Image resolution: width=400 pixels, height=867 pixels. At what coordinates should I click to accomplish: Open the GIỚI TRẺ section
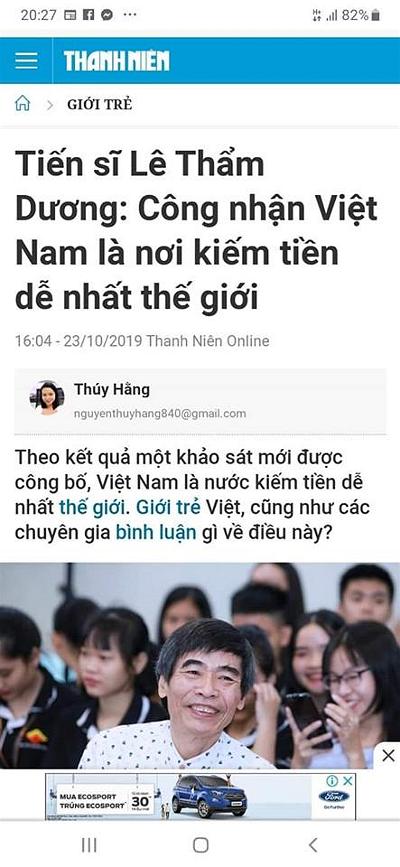tap(100, 104)
